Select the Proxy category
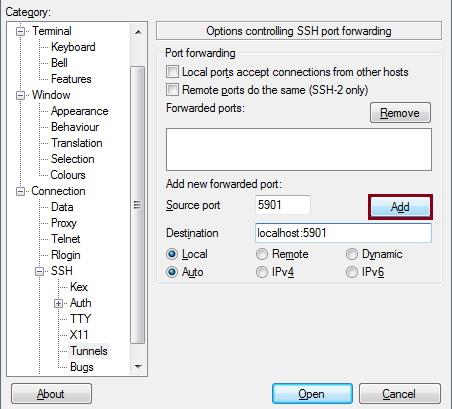 (64, 223)
